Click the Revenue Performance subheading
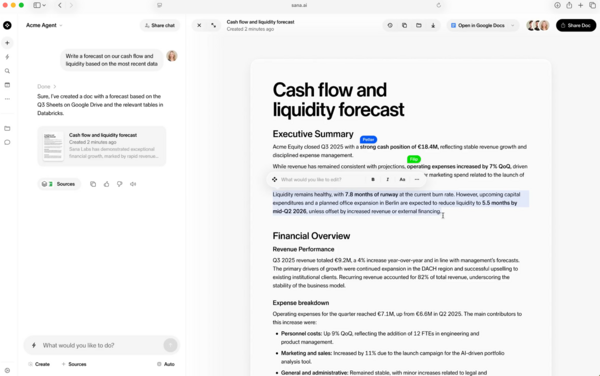The height and width of the screenshot is (376, 600). (303, 249)
